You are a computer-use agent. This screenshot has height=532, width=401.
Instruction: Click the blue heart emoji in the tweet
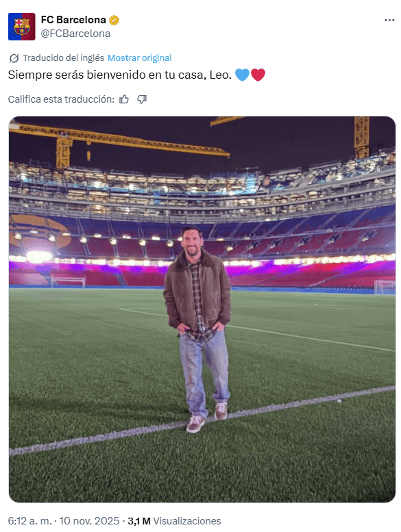(242, 75)
